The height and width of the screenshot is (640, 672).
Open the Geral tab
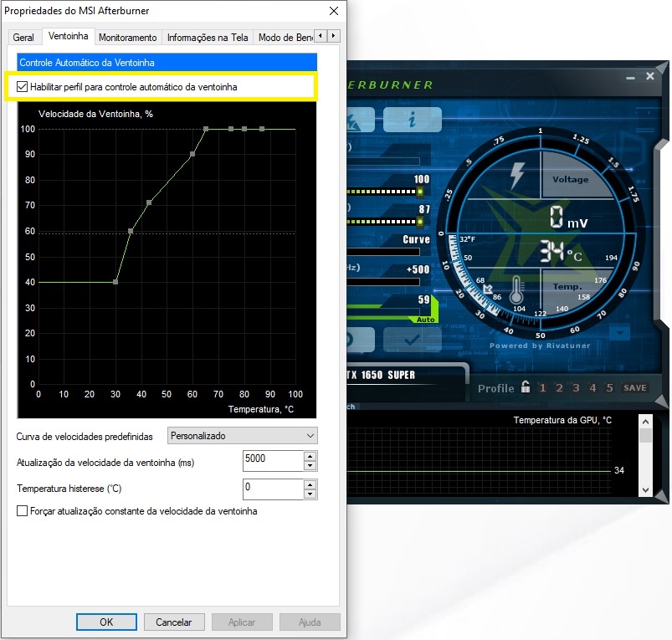pos(23,38)
